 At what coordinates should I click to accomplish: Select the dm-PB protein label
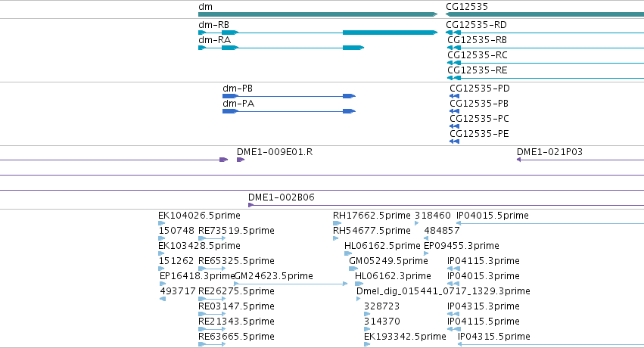[x=238, y=89]
